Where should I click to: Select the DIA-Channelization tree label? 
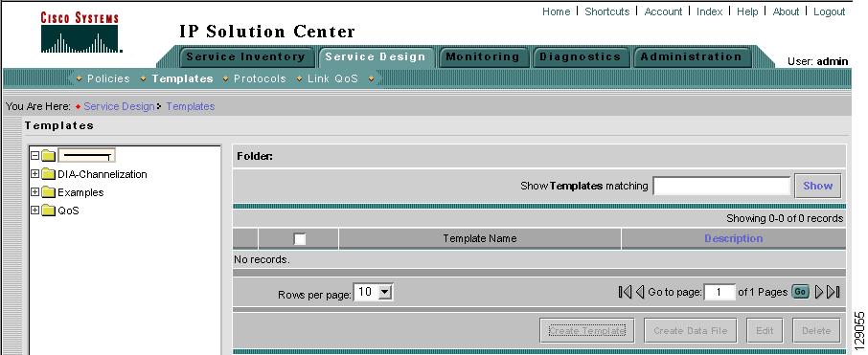coord(103,175)
